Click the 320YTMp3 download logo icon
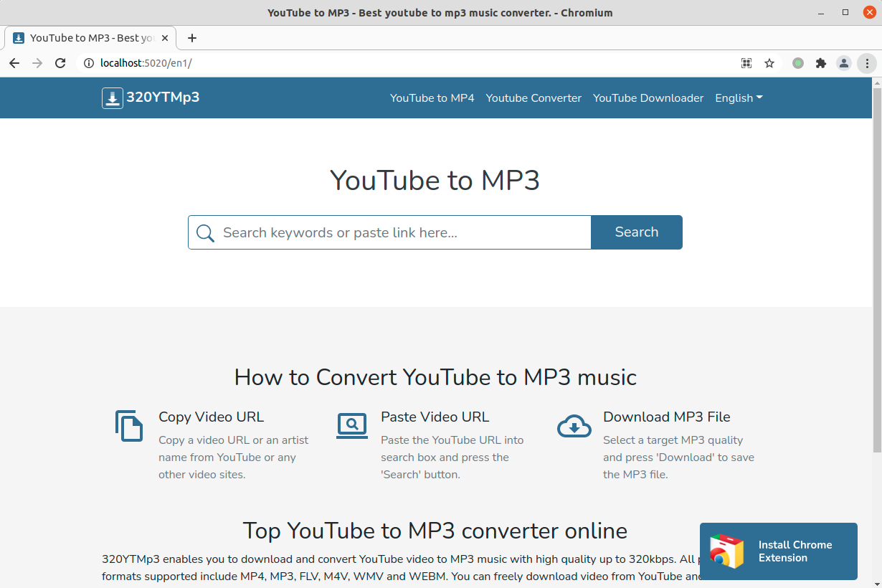 point(112,98)
